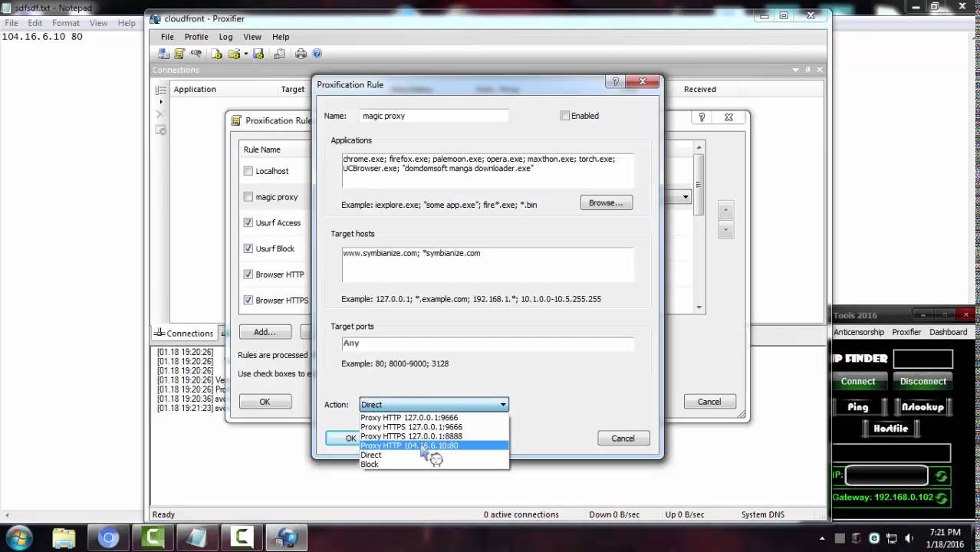The height and width of the screenshot is (552, 980).
Task: Toggle the Localhost rule checkbox
Action: [248, 171]
